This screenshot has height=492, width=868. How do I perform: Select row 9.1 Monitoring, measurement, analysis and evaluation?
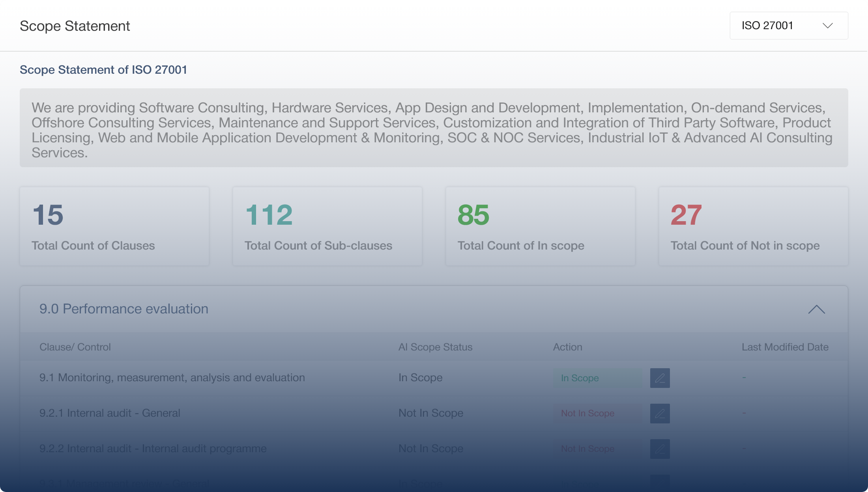(x=172, y=378)
